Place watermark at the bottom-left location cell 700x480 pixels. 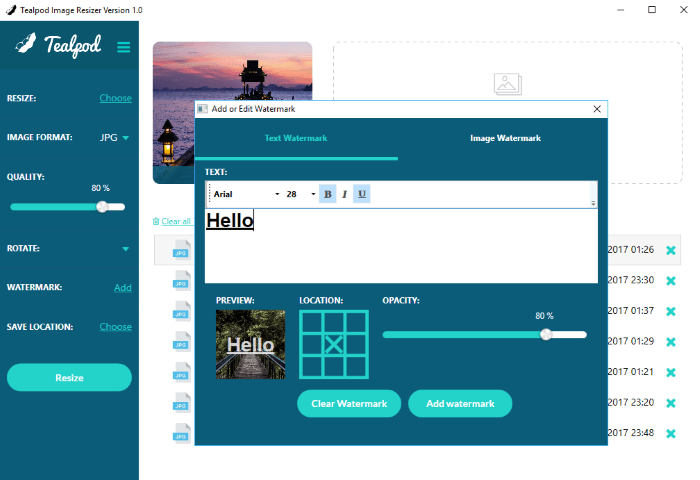(x=312, y=367)
